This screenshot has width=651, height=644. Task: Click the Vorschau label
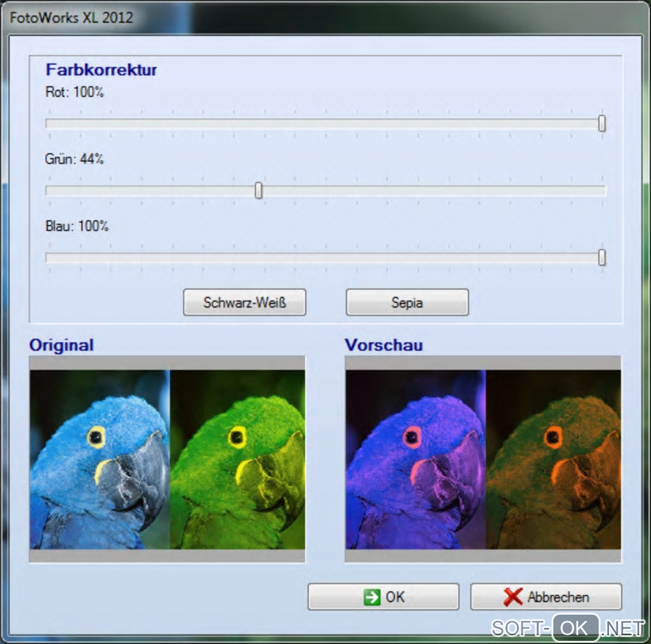pos(384,345)
